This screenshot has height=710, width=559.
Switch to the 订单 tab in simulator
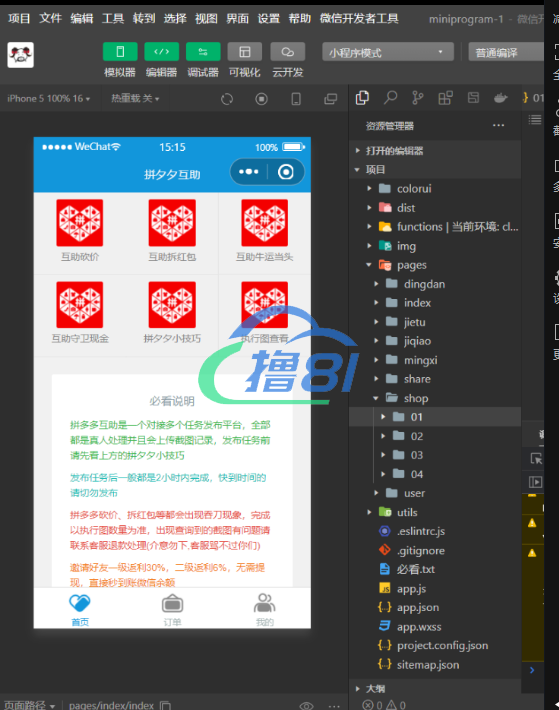(x=172, y=609)
